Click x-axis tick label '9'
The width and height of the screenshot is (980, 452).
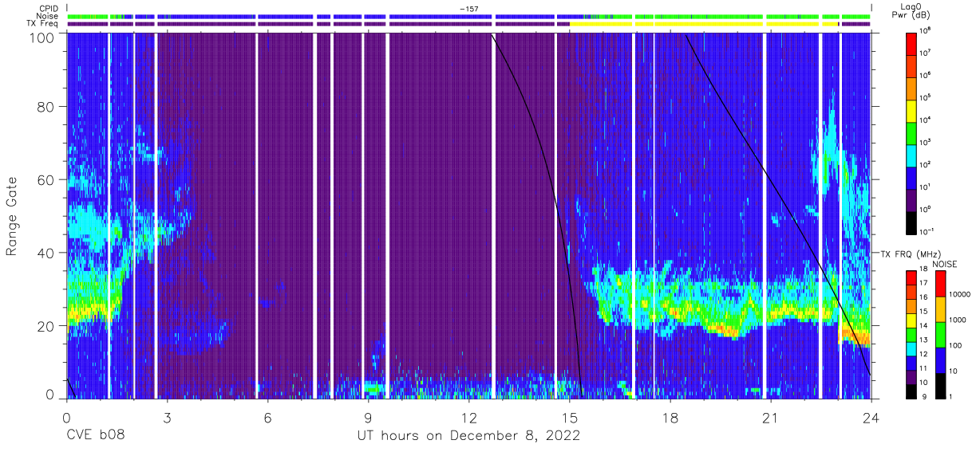pos(368,418)
